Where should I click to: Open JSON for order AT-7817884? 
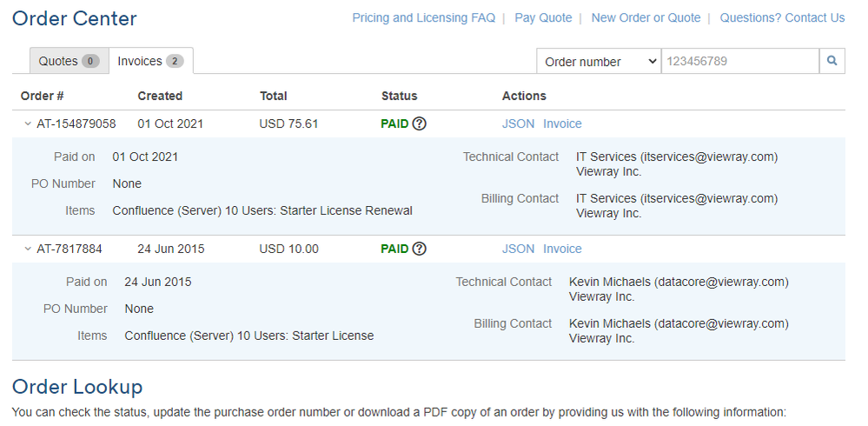pyautogui.click(x=518, y=249)
